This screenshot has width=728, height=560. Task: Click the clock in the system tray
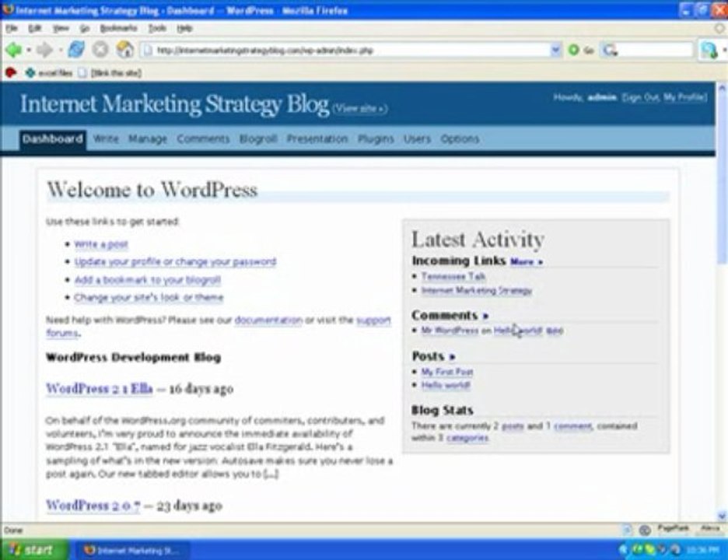click(703, 550)
